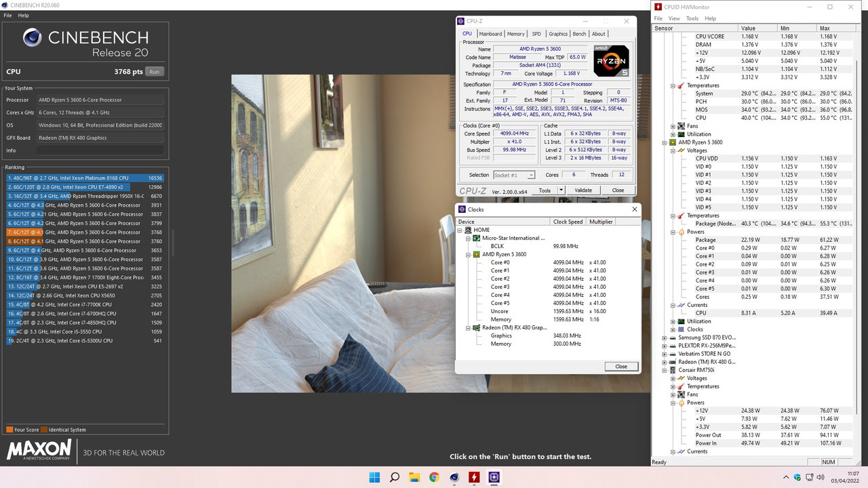Image resolution: width=868 pixels, height=488 pixels.
Task: Click the flame icon beside Ryzen Powers
Action: (682, 232)
